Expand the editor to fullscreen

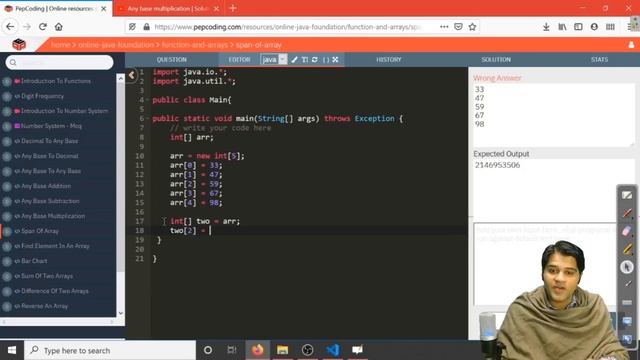(x=336, y=60)
